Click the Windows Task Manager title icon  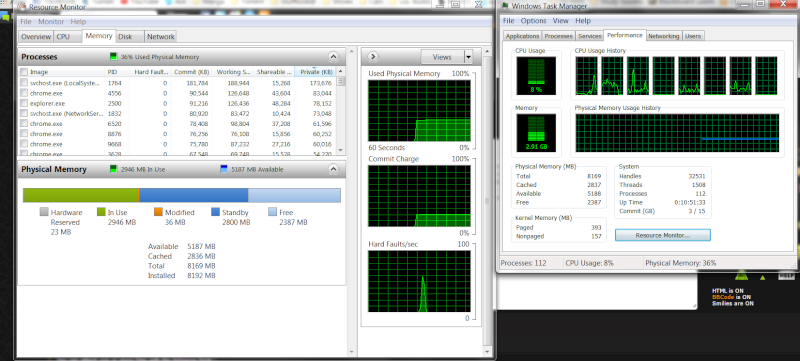pos(505,6)
